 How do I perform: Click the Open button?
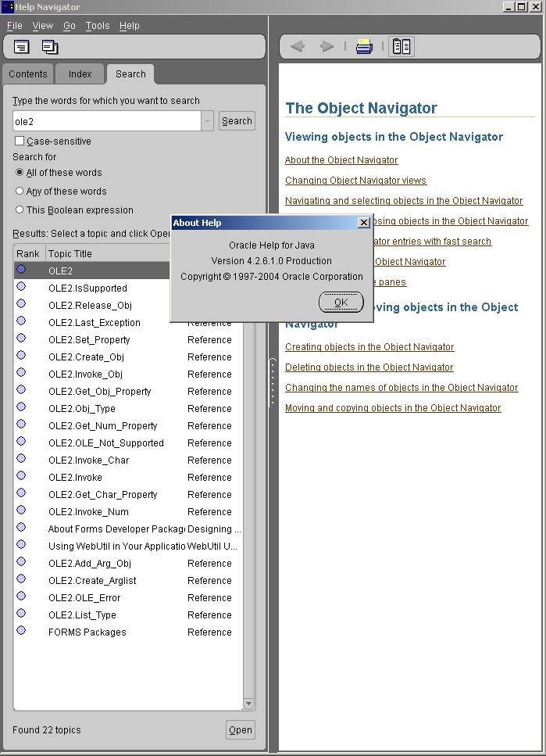(241, 730)
